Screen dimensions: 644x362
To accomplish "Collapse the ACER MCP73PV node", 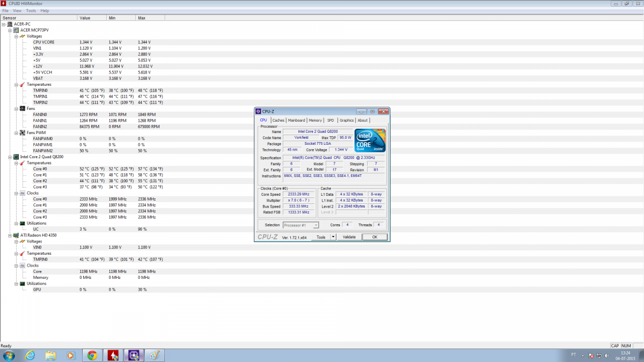I will 10,30.
